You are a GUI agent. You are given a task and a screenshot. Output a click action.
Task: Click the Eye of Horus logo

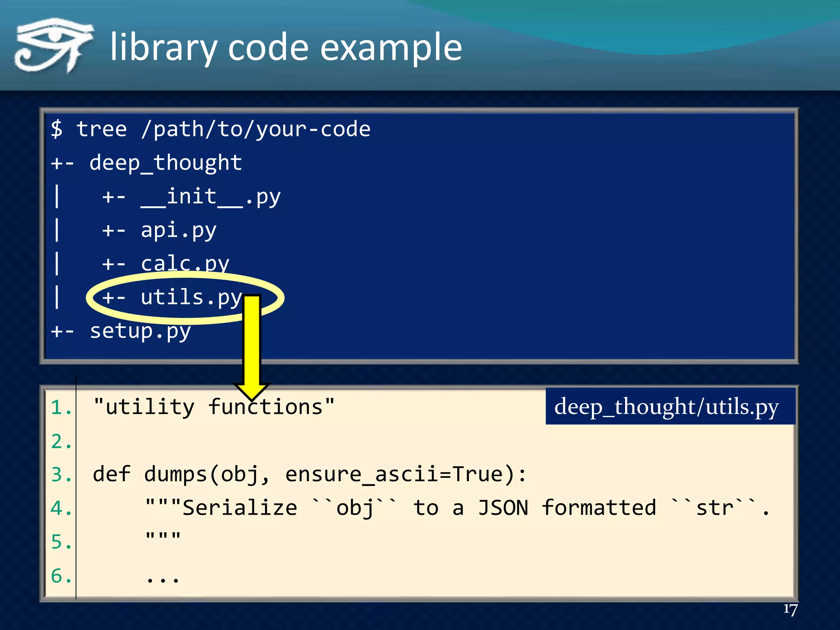[x=54, y=45]
